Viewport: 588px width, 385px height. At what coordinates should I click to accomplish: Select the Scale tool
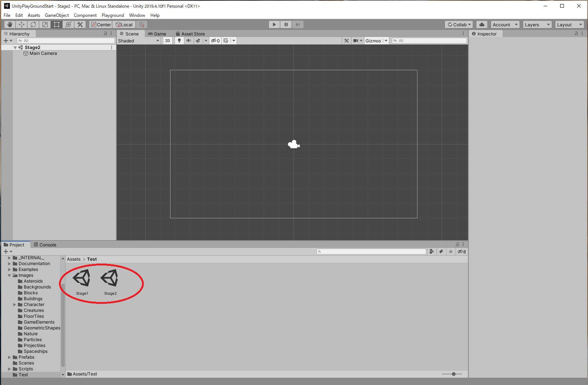(x=45, y=24)
